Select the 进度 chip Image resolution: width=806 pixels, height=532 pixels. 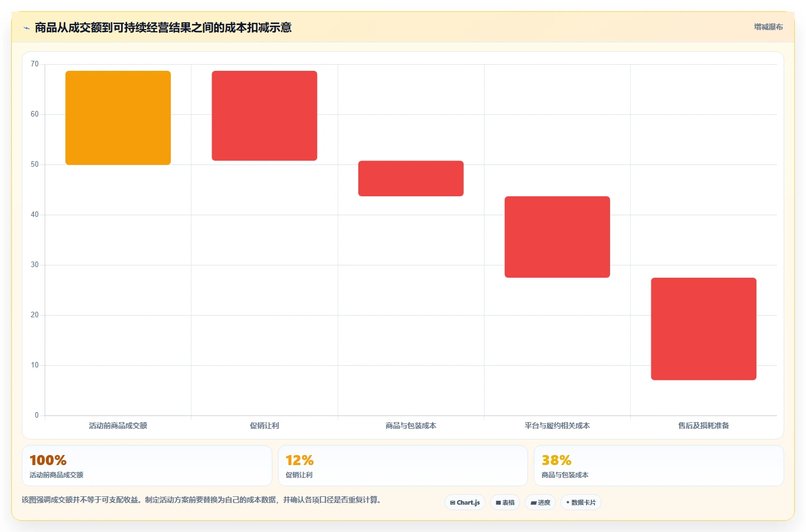pyautogui.click(x=540, y=502)
